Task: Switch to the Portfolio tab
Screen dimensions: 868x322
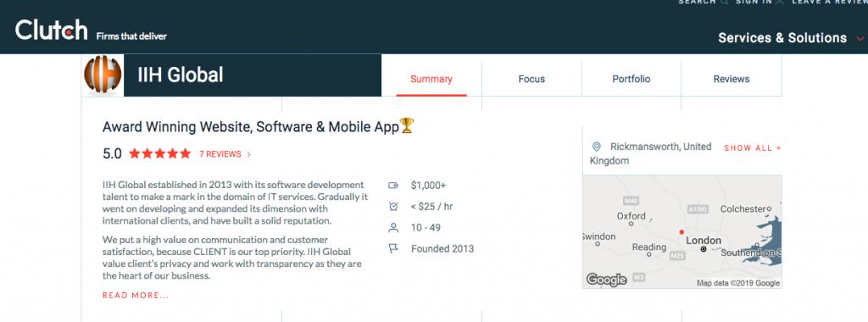Action: click(631, 79)
